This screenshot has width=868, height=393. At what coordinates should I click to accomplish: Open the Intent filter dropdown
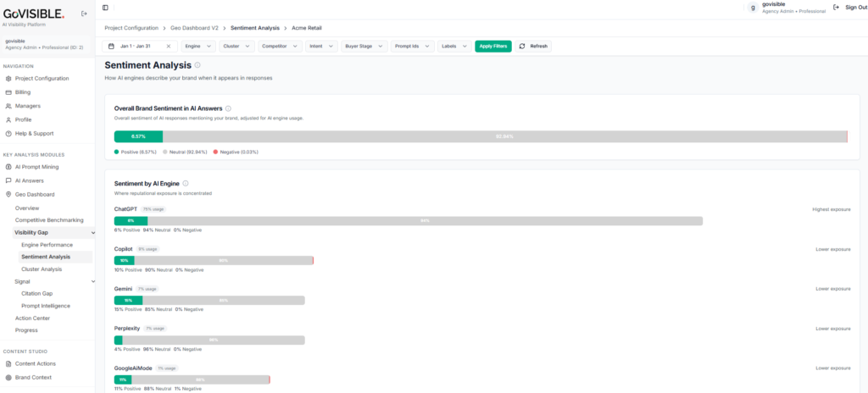coord(321,46)
